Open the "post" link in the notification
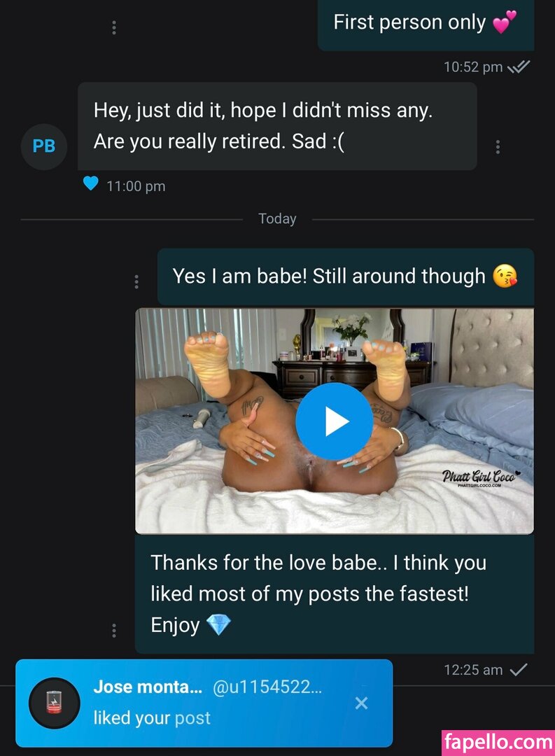 pos(192,717)
